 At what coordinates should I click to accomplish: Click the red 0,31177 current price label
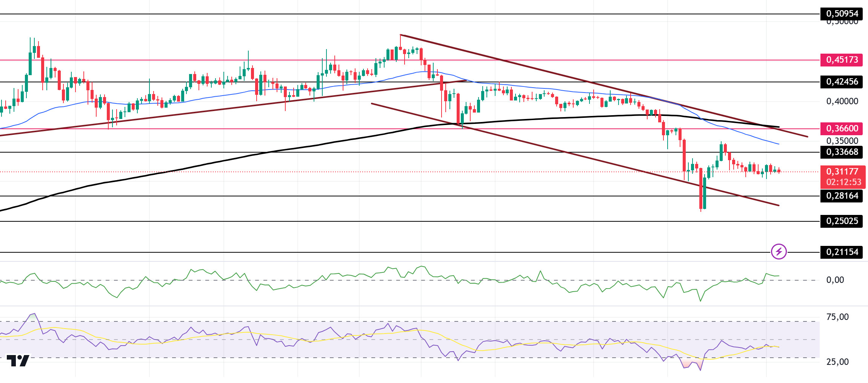coord(842,171)
